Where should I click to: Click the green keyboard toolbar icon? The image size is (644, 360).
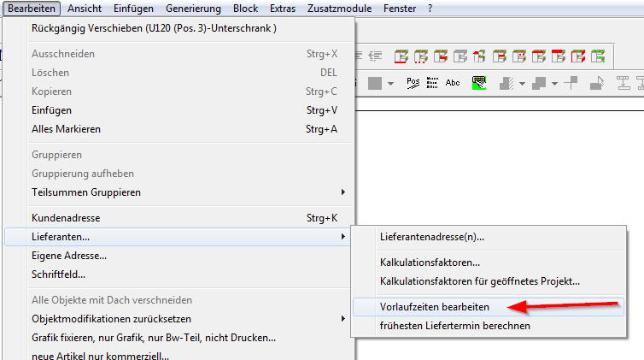click(x=478, y=83)
